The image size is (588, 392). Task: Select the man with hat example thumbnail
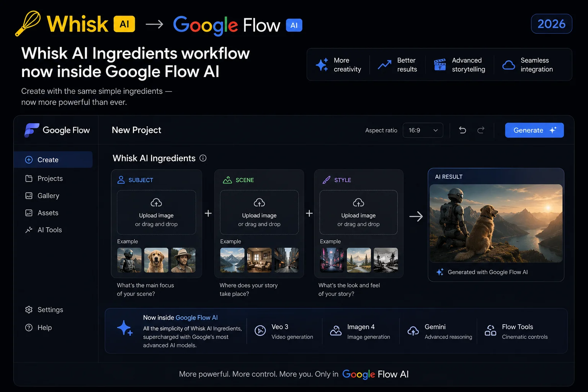tap(183, 260)
